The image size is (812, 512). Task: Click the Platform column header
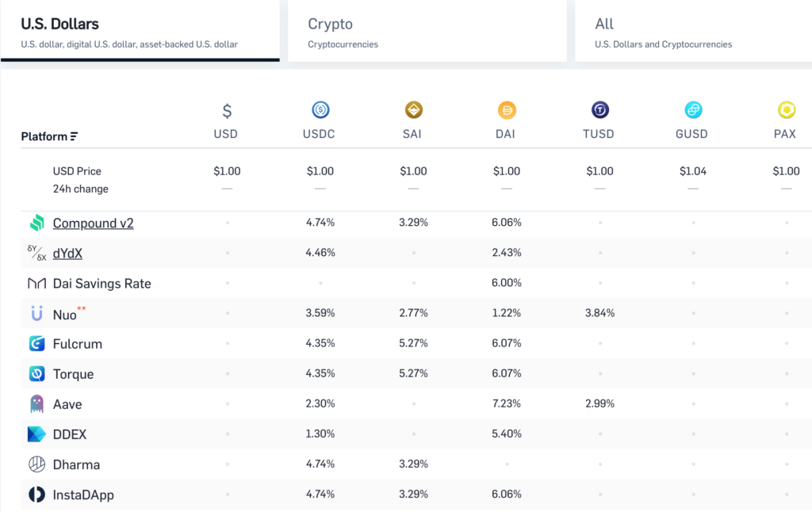[x=49, y=136]
